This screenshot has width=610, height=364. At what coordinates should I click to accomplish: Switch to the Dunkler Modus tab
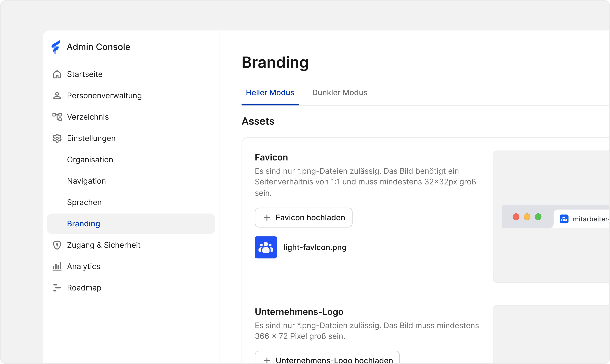pos(340,93)
